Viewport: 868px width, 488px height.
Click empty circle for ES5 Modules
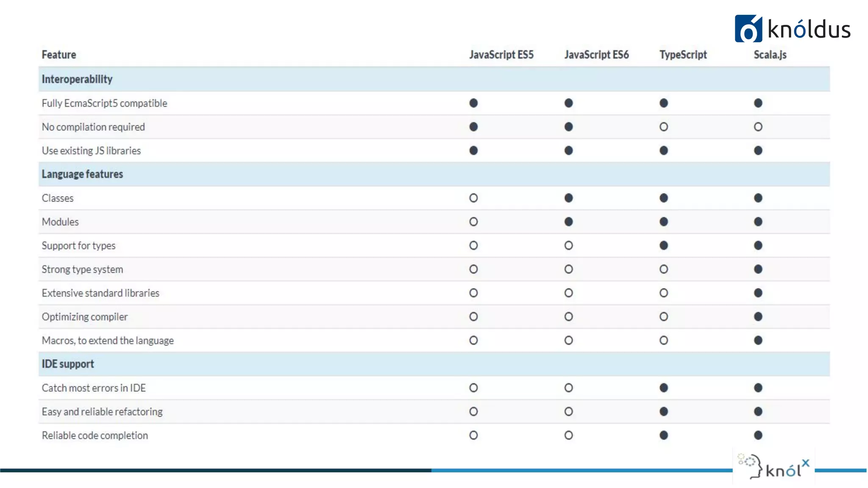click(x=473, y=222)
